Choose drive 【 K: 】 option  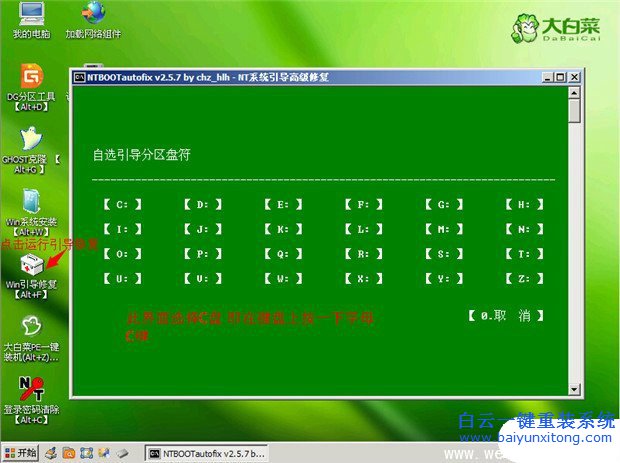(x=283, y=229)
